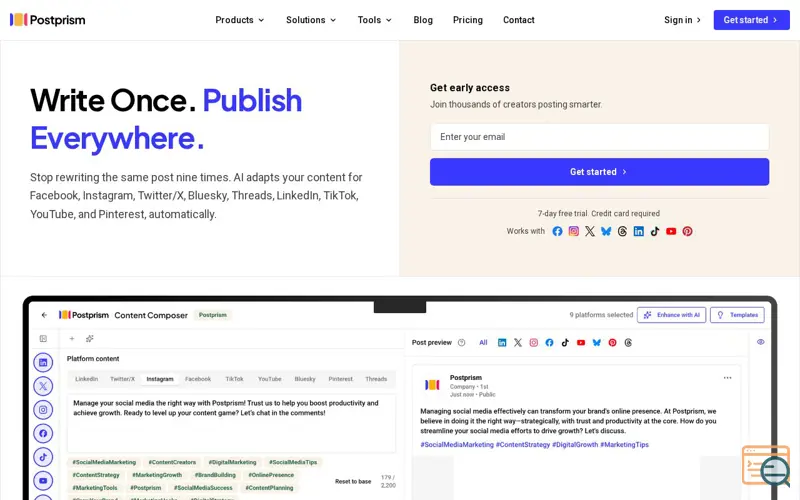Click the back arrow in Content Composer

coord(44,315)
